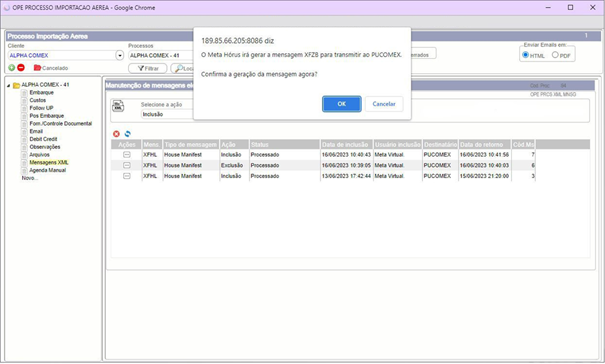
Task: Click the XML file generate icon
Action: [x=118, y=107]
